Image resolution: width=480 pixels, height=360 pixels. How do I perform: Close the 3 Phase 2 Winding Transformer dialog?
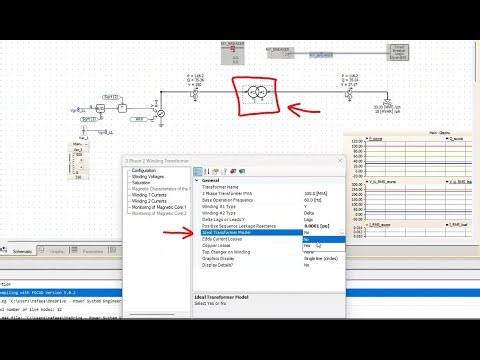pyautogui.click(x=340, y=161)
